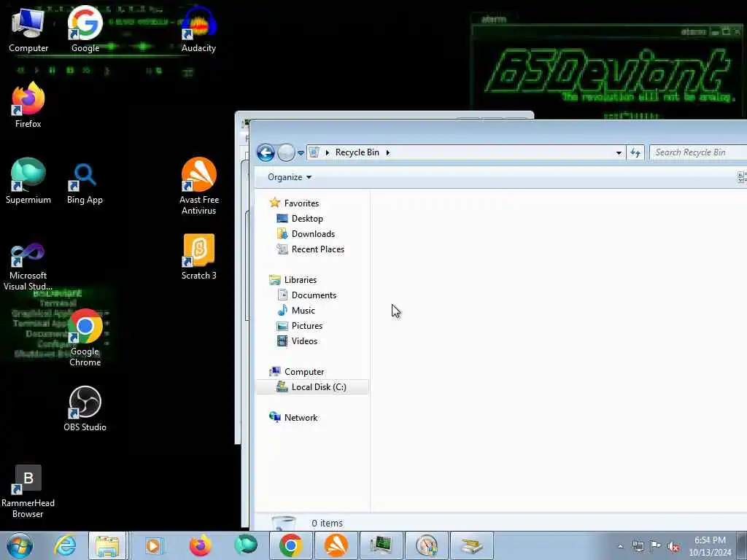747x560 pixels.
Task: Open Avast from the taskbar
Action: pyautogui.click(x=336, y=545)
